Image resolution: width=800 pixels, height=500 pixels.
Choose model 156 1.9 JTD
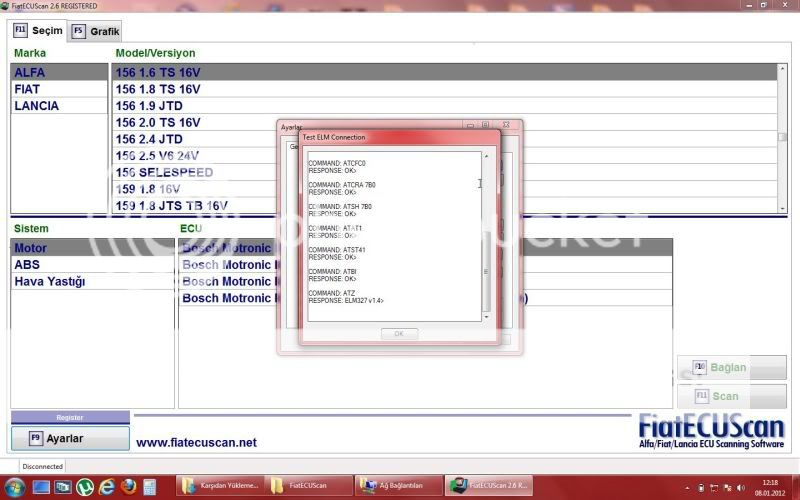point(444,106)
